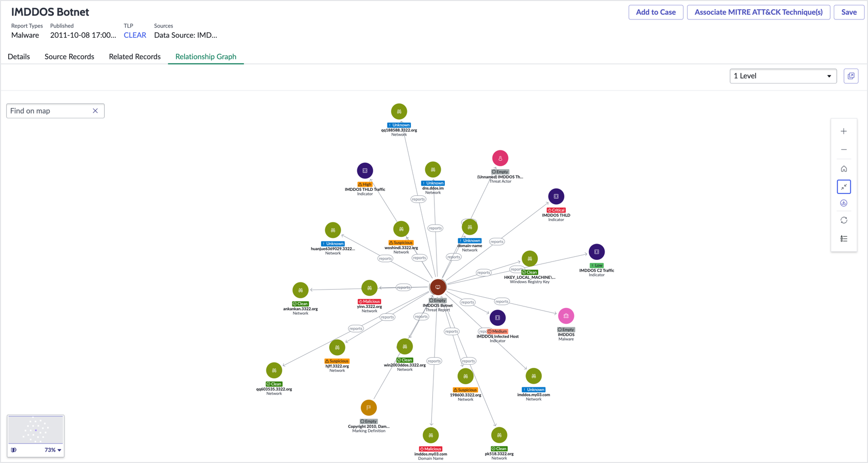This screenshot has height=463, width=868.
Task: Switch to the Details tab
Action: tap(19, 57)
